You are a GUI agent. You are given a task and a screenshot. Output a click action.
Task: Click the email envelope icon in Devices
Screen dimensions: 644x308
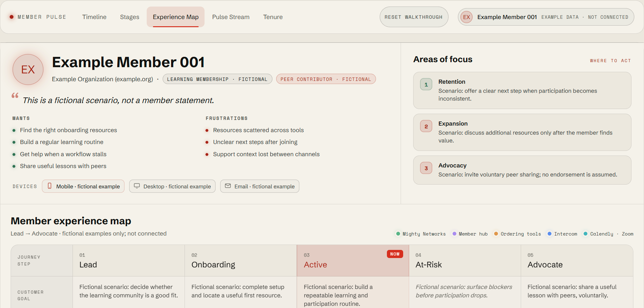pos(228,186)
